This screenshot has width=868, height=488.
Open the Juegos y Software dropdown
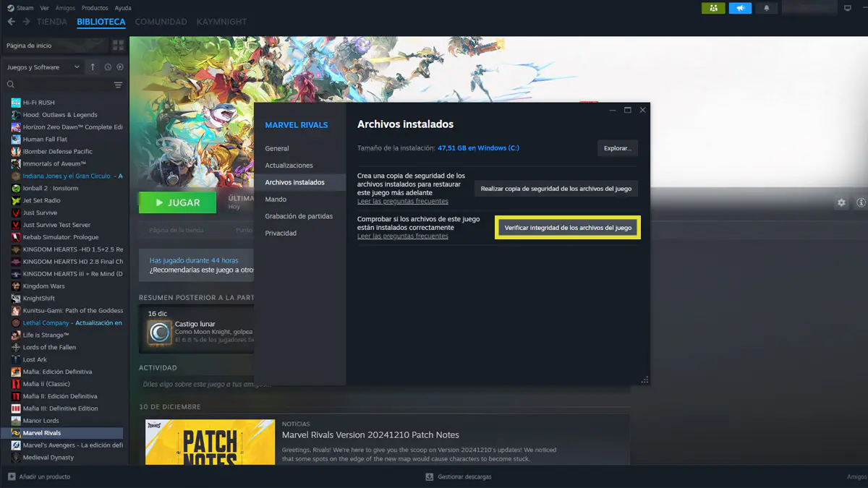43,67
